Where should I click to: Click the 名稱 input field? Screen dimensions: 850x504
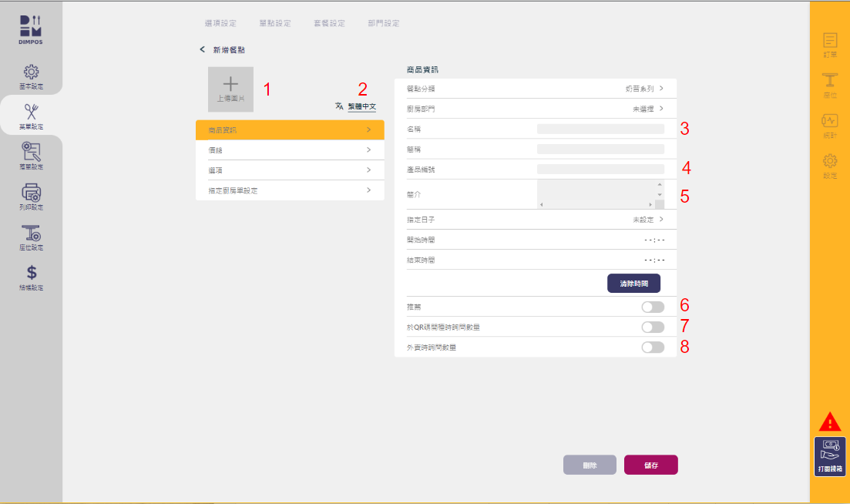point(600,129)
